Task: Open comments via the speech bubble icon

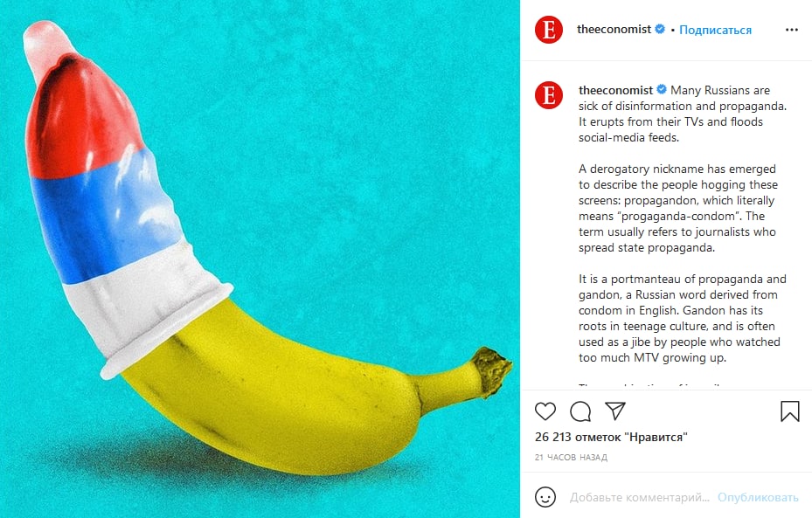Action: (x=580, y=411)
